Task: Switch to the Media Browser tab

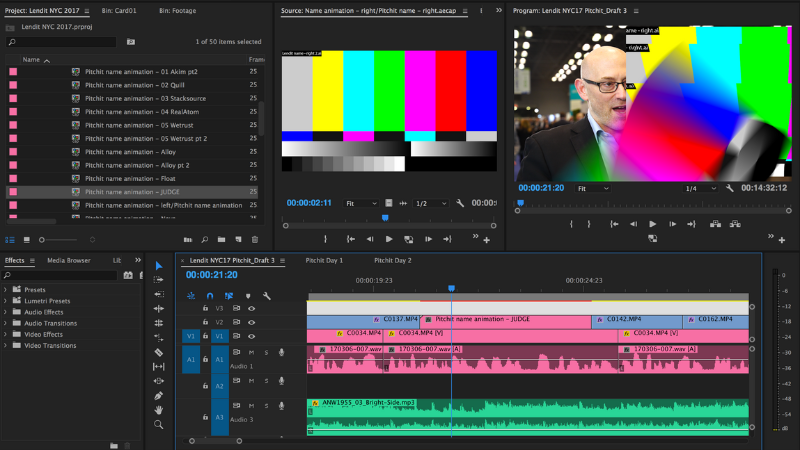Action: (x=69, y=260)
